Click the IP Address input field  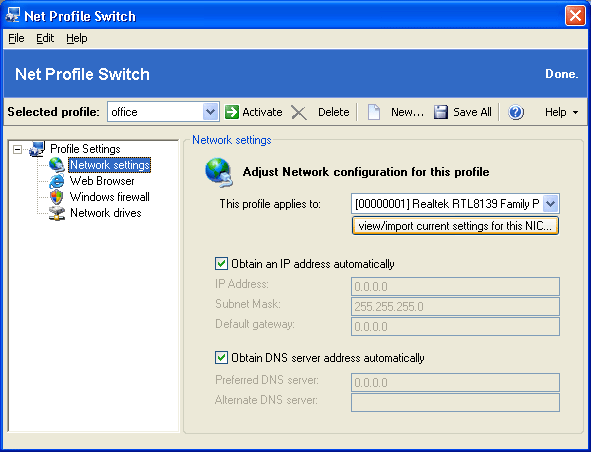tap(455, 287)
